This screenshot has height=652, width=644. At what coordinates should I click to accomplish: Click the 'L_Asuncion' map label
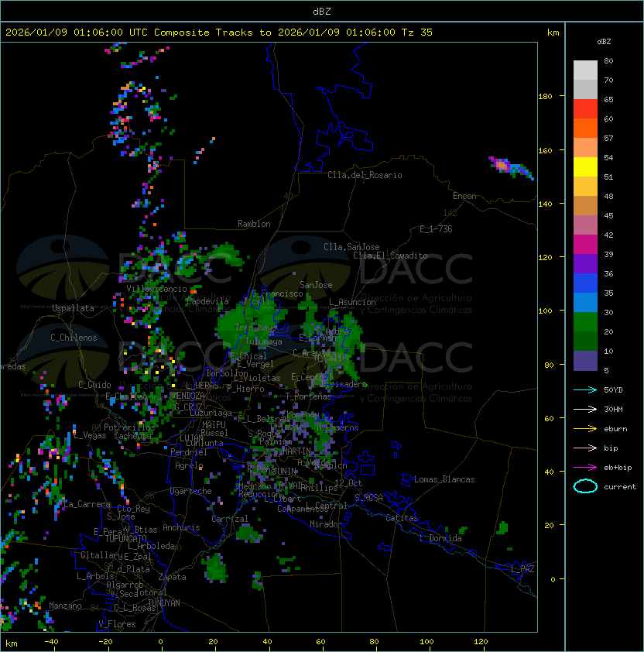coord(352,302)
